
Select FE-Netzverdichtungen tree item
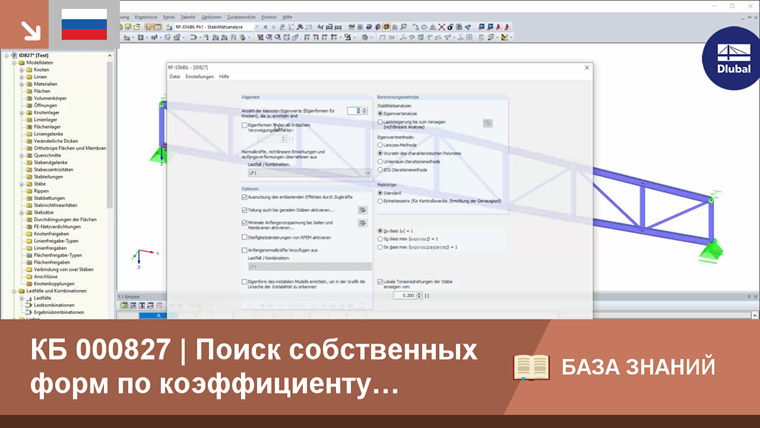(57, 227)
